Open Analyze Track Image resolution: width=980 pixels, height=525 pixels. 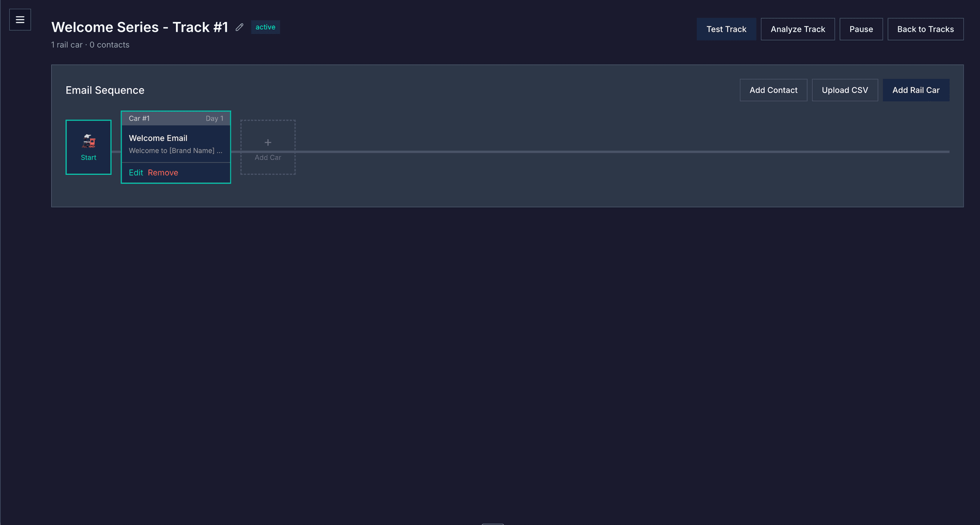click(x=797, y=29)
